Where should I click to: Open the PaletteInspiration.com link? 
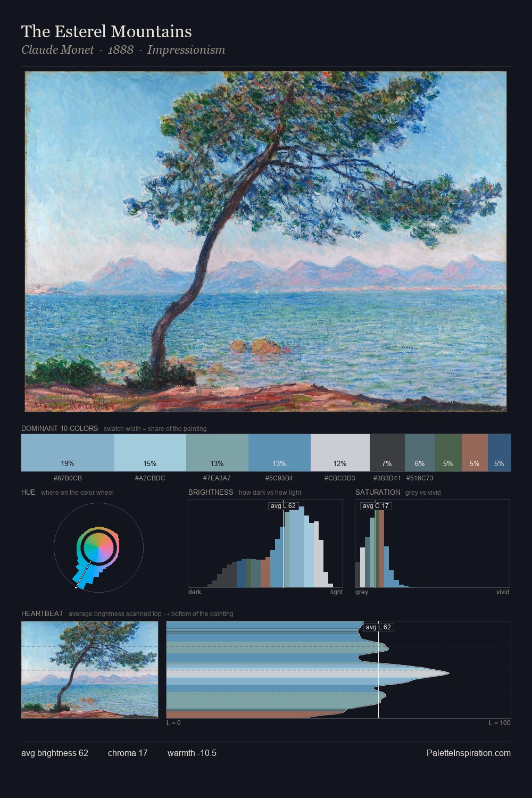pyautogui.click(x=469, y=753)
